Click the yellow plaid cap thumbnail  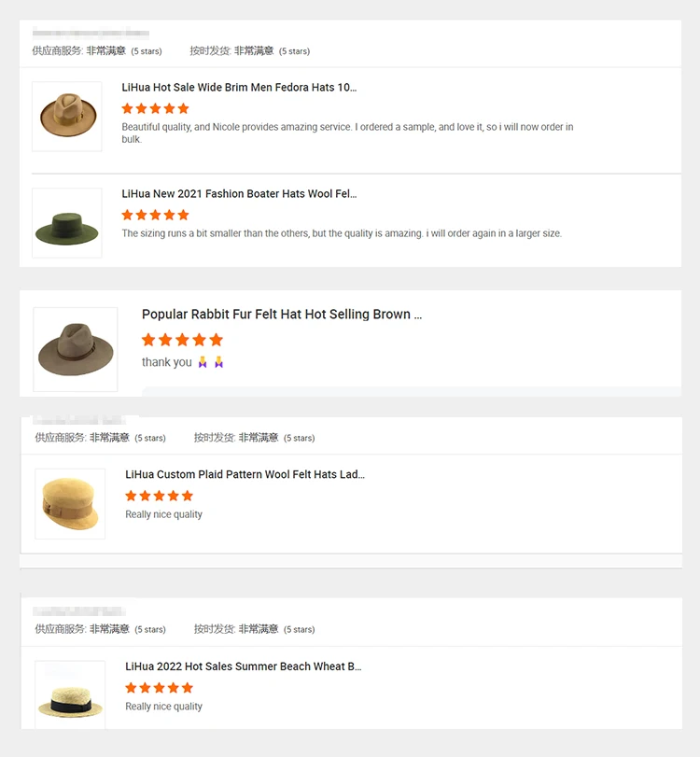tap(70, 504)
